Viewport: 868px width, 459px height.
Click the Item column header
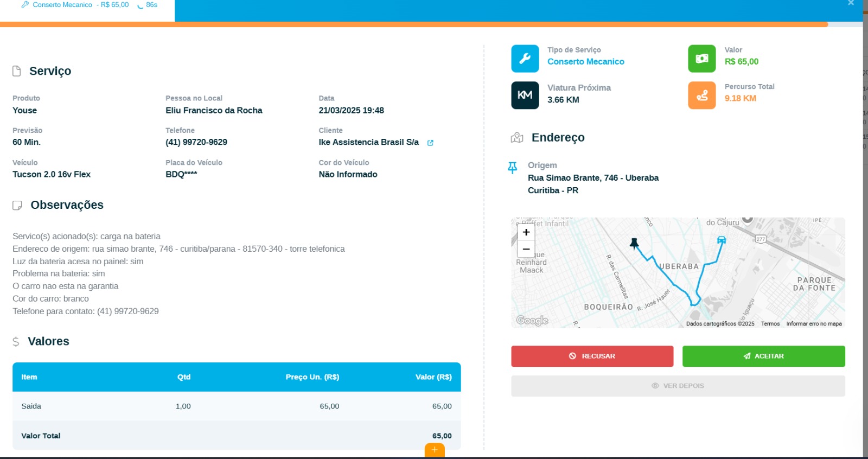[x=29, y=377]
